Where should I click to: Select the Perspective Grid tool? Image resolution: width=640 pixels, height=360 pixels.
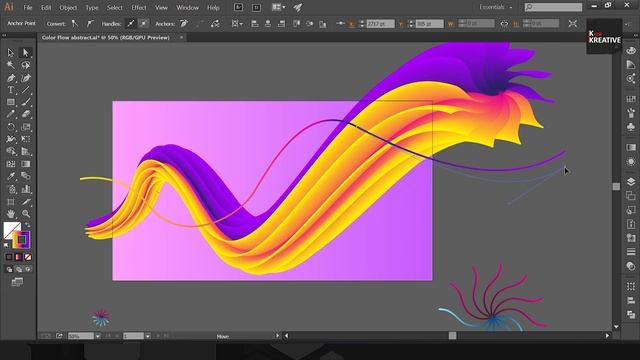(x=26, y=151)
